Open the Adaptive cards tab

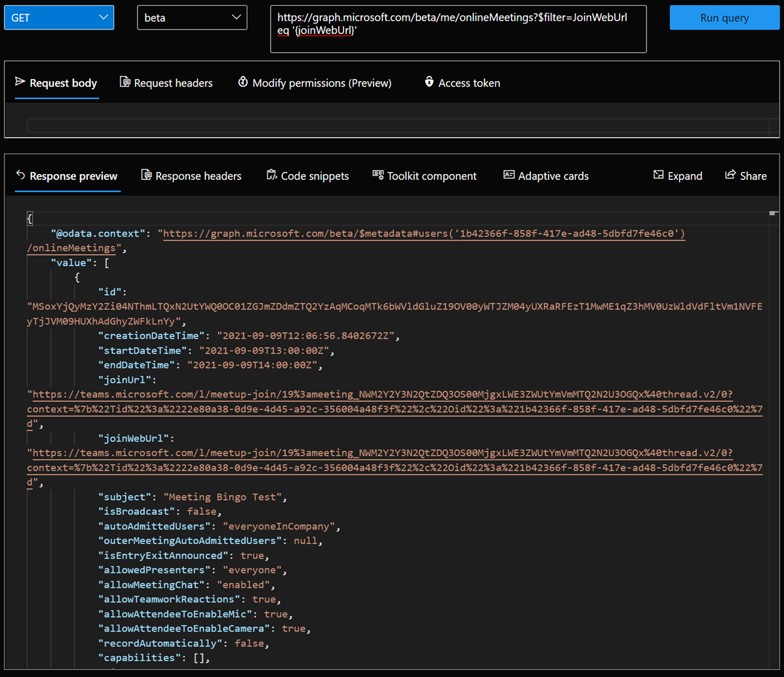(x=546, y=176)
